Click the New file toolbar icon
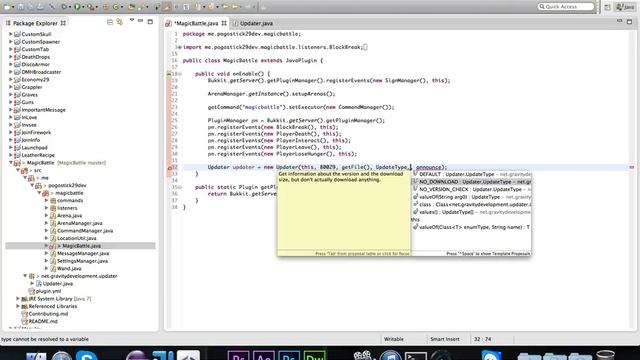 pos(7,7)
